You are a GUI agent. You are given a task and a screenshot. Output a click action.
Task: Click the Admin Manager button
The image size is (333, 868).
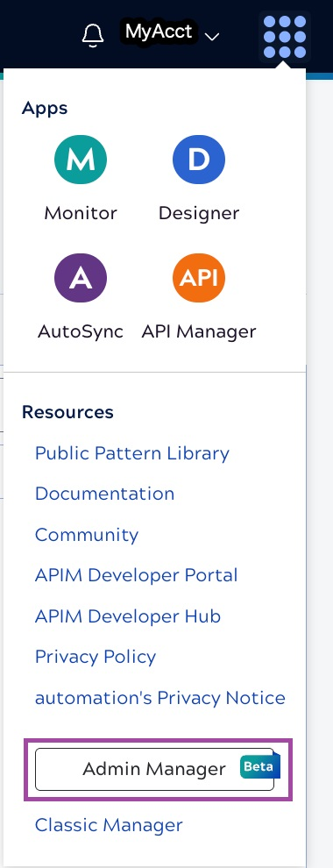pyautogui.click(x=154, y=769)
